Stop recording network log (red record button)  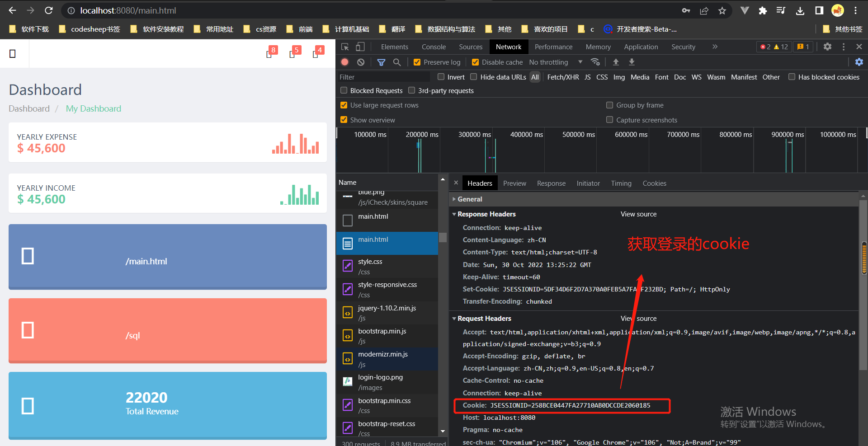click(x=345, y=62)
